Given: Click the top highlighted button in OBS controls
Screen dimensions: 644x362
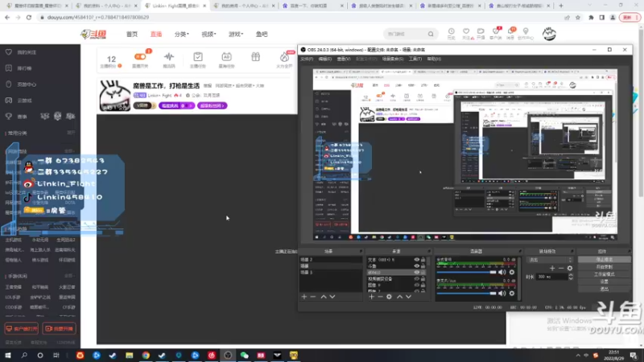Looking at the screenshot, I should (605, 259).
